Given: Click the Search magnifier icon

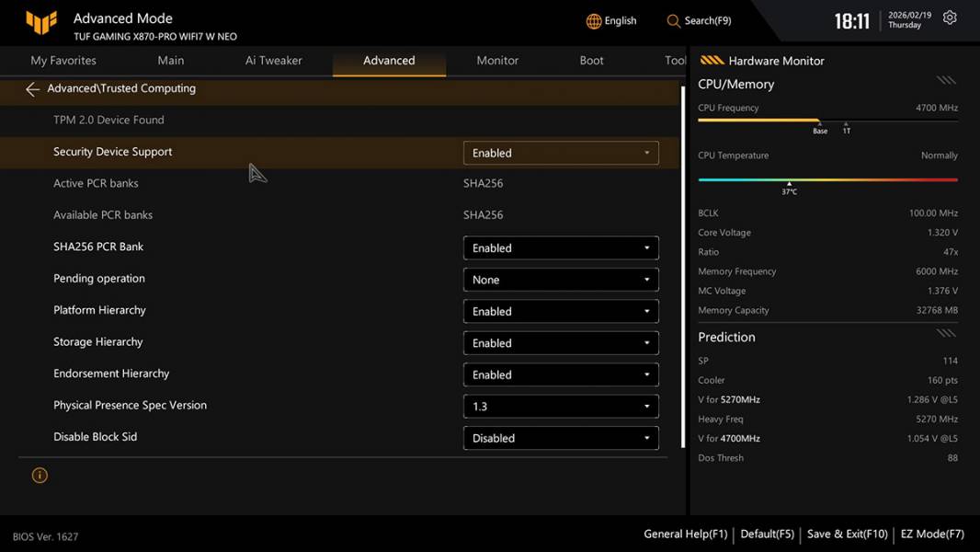Looking at the screenshot, I should tap(674, 21).
